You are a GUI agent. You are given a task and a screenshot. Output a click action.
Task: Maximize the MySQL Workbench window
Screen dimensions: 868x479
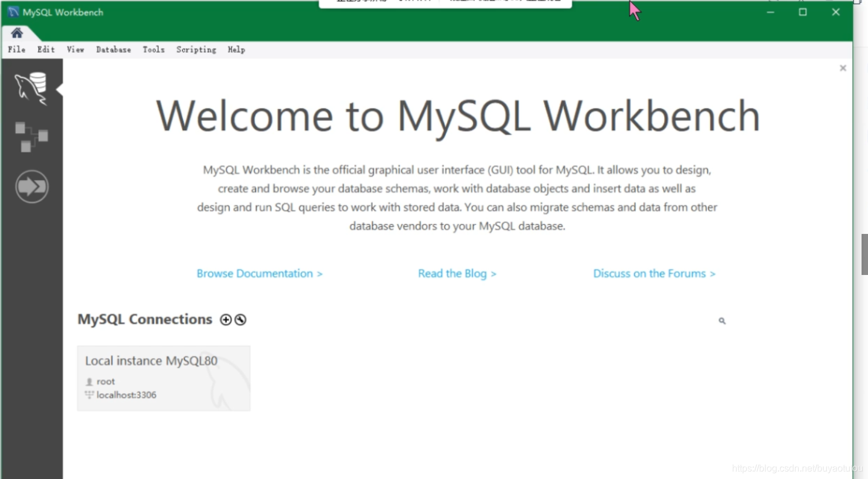pos(803,12)
